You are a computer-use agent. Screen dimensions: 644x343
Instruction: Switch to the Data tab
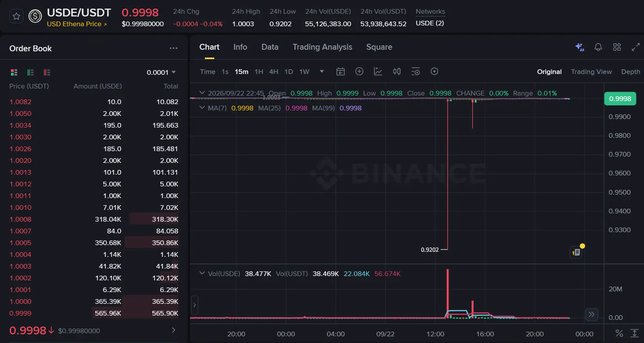(270, 47)
